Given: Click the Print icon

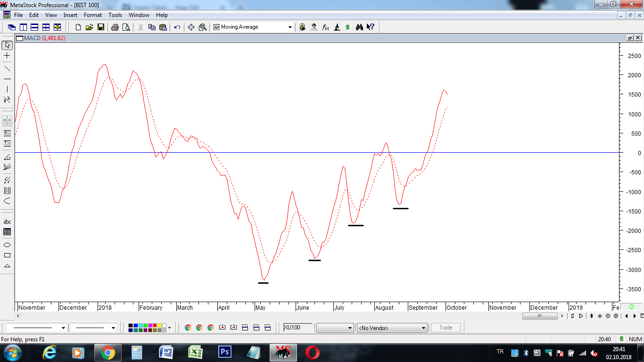Looking at the screenshot, I should (x=115, y=27).
